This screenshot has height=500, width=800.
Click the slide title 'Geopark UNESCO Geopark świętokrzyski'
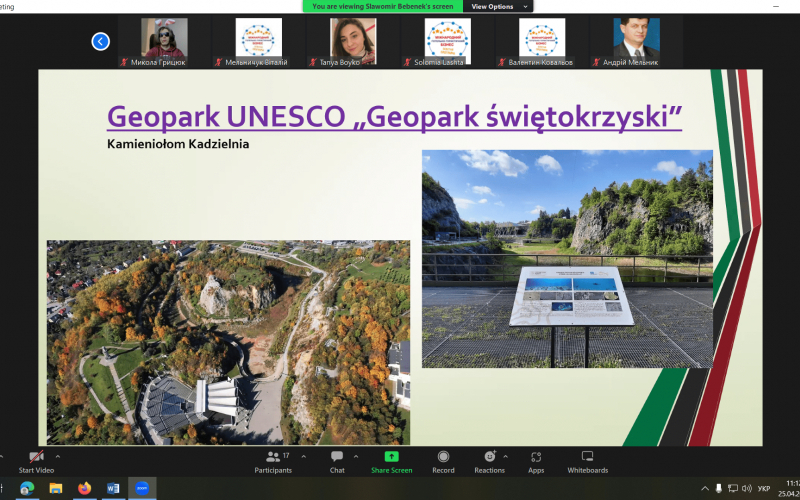tap(394, 117)
